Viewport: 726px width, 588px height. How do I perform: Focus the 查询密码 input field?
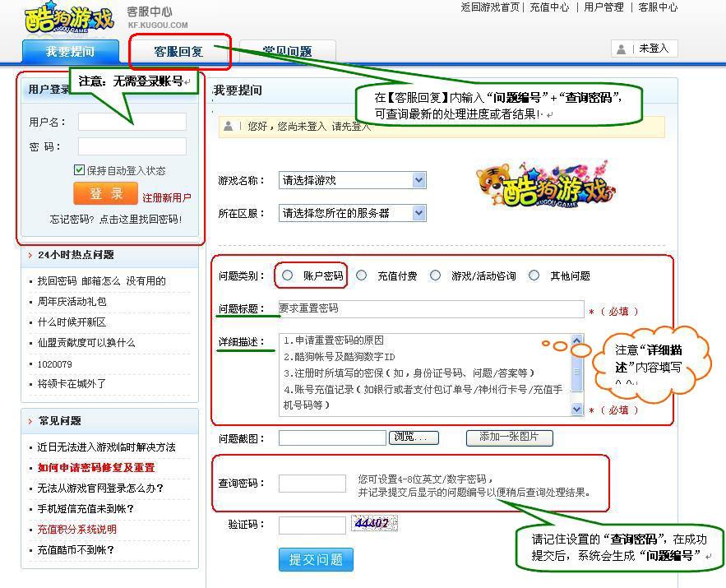(312, 483)
